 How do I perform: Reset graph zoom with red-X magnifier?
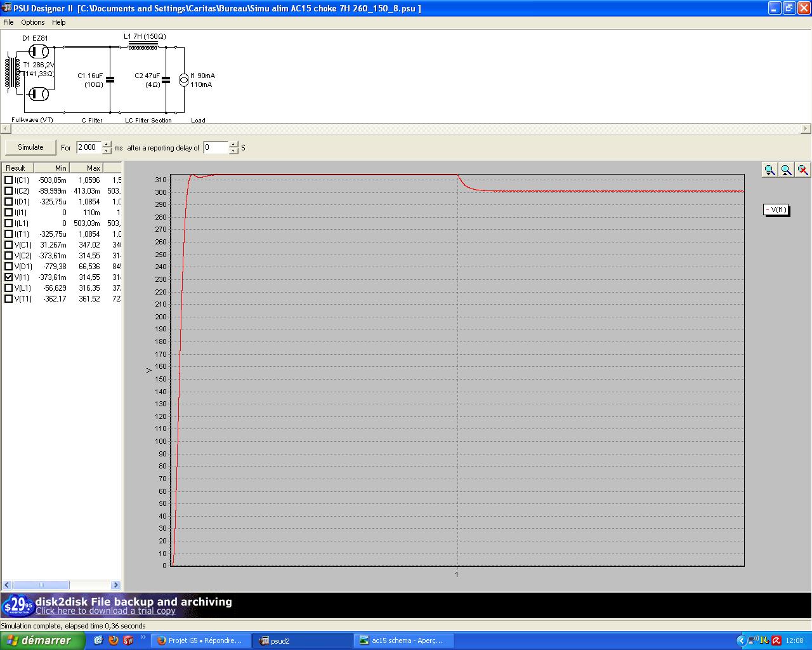[x=802, y=170]
